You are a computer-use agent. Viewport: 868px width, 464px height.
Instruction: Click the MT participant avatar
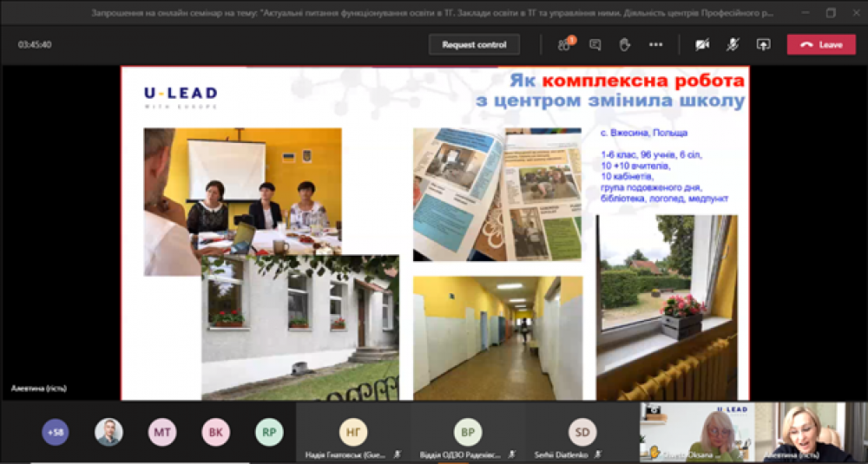coord(162,432)
